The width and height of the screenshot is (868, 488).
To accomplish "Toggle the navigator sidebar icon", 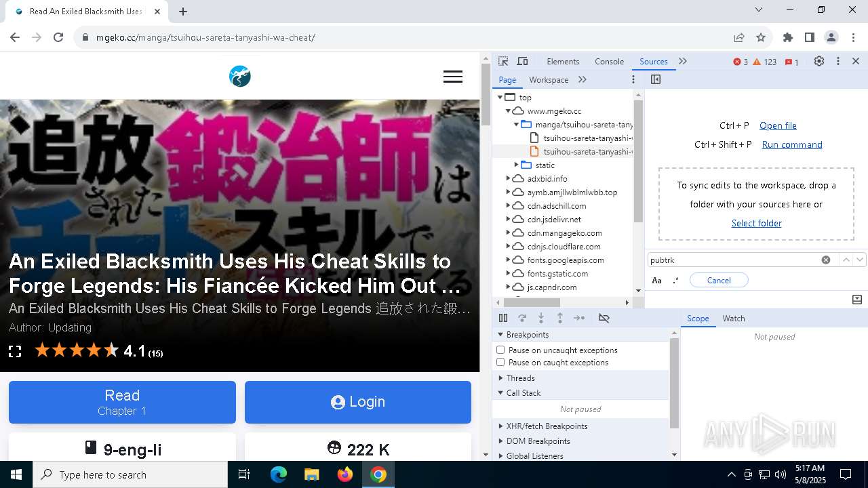I will pos(656,79).
